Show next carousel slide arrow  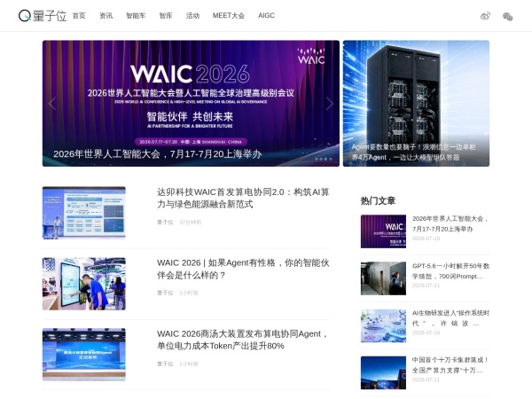(330, 104)
